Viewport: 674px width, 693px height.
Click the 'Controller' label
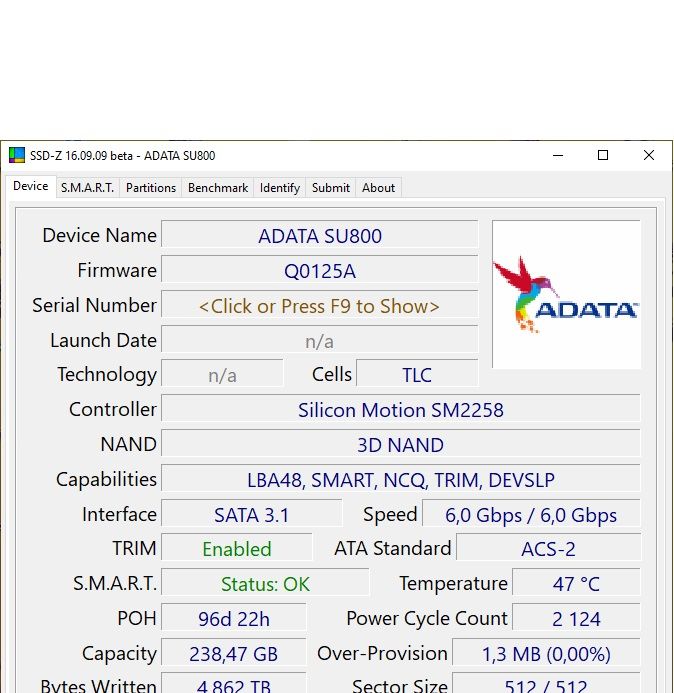click(113, 409)
